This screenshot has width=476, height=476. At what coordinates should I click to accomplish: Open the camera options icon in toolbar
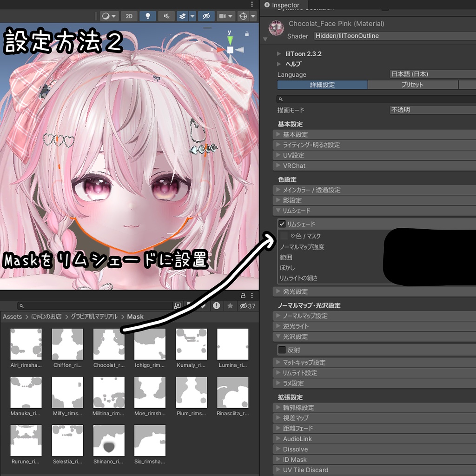pos(225,16)
